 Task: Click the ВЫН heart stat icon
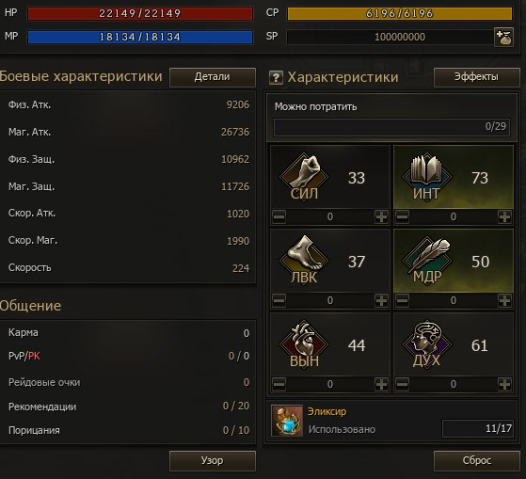(304, 343)
